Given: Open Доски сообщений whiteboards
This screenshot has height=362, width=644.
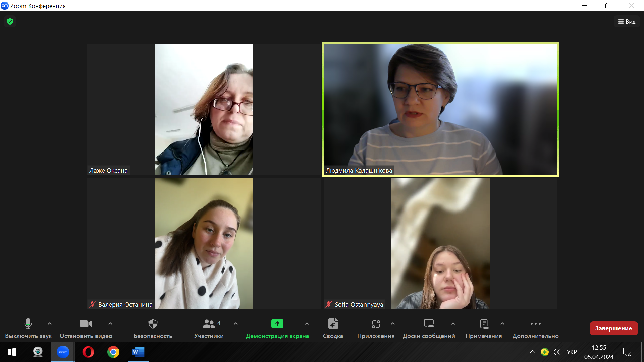Looking at the screenshot, I should (429, 328).
